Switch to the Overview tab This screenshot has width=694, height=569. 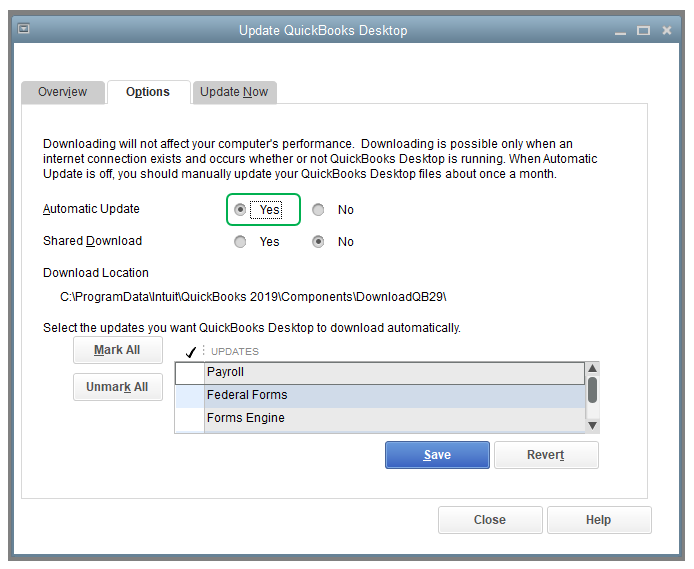click(63, 92)
